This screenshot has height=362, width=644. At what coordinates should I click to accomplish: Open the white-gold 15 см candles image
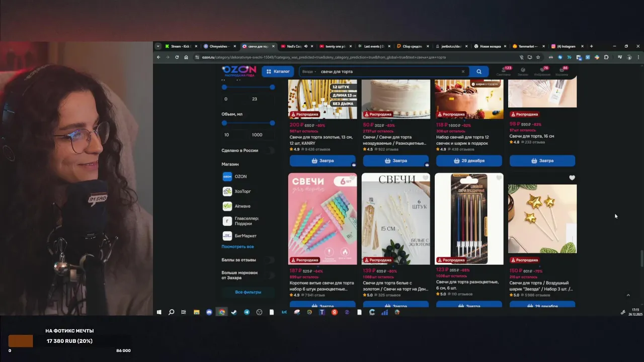pyautogui.click(x=396, y=219)
